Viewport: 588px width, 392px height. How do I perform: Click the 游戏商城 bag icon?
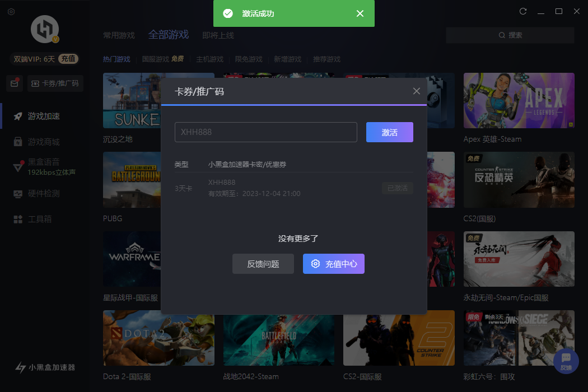pos(18,142)
